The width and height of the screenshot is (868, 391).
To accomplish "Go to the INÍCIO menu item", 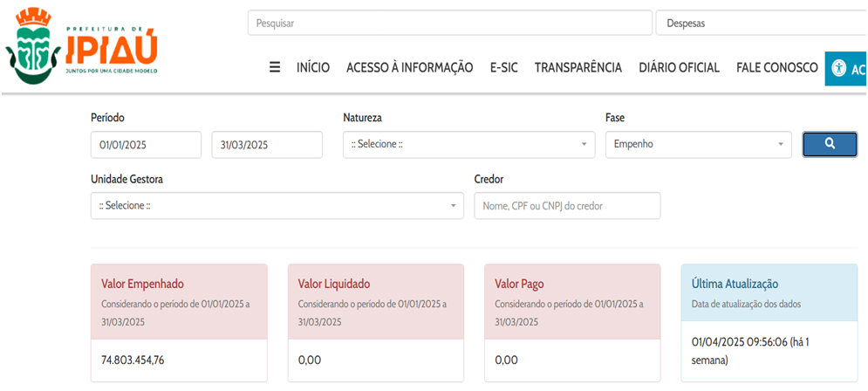I will 313,67.
